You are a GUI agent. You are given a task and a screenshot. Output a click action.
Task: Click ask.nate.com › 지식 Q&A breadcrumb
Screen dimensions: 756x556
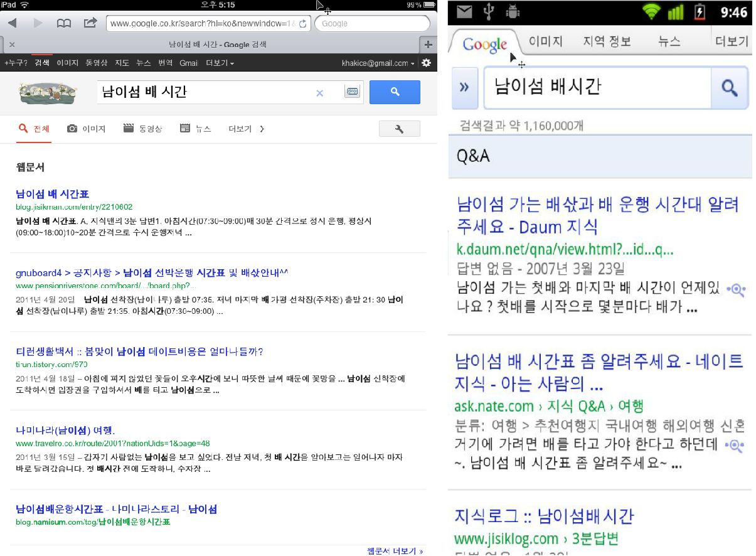[x=548, y=406]
